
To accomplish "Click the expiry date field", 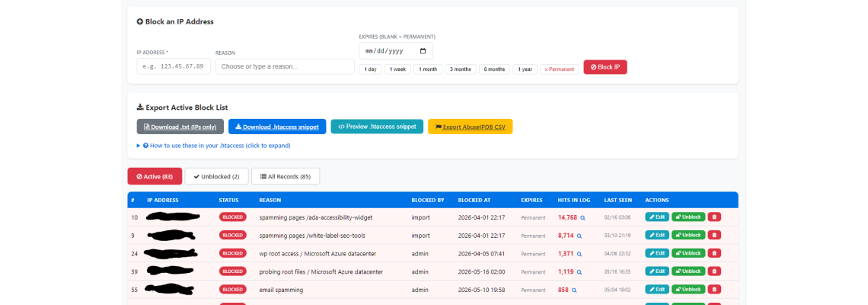I will point(396,51).
